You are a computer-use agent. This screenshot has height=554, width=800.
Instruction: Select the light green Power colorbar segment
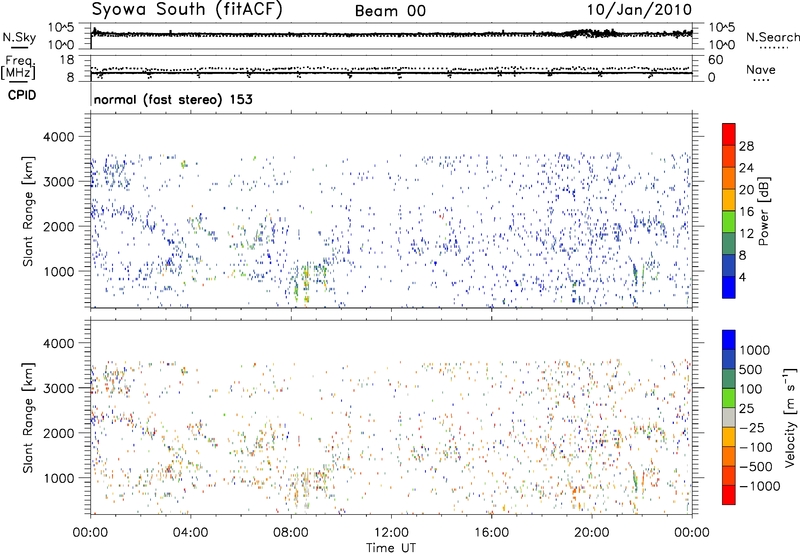pos(729,222)
